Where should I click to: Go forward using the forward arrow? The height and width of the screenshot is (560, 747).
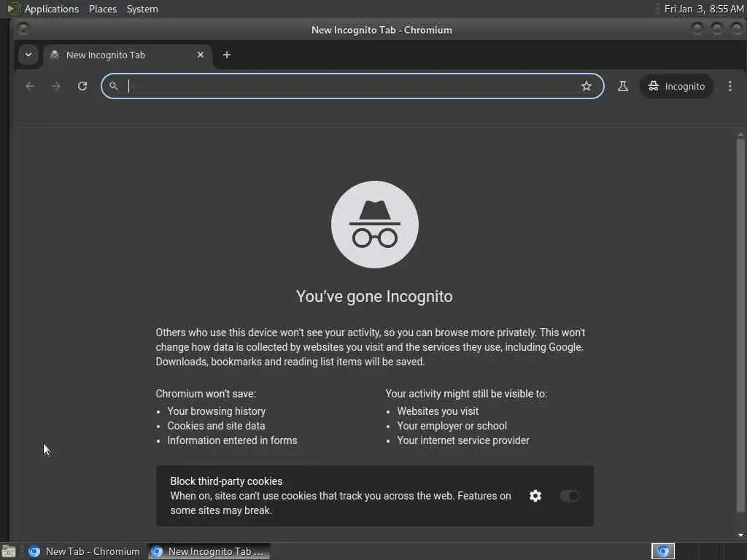tap(55, 86)
